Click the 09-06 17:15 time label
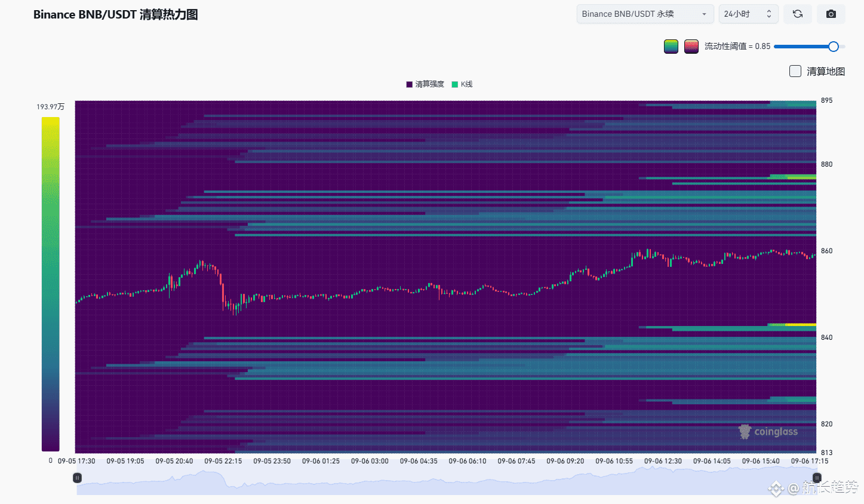Viewport: 864px width, 504px height. pos(810,461)
